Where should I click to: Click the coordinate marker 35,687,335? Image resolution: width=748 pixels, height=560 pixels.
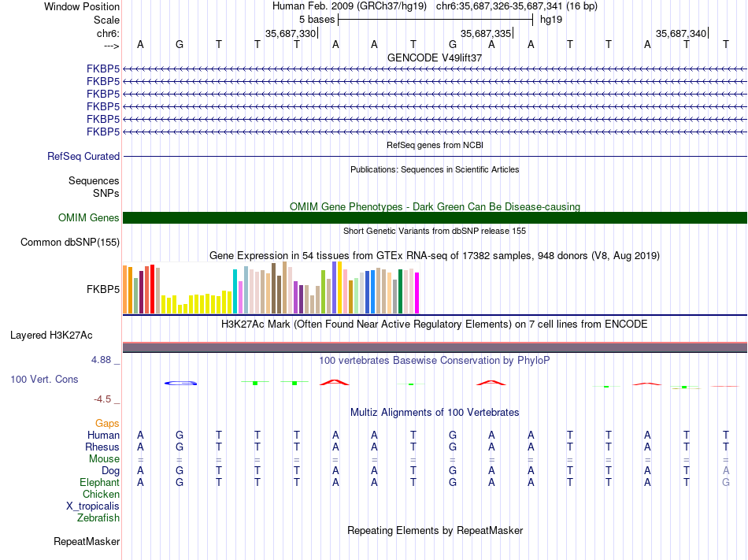[486, 33]
